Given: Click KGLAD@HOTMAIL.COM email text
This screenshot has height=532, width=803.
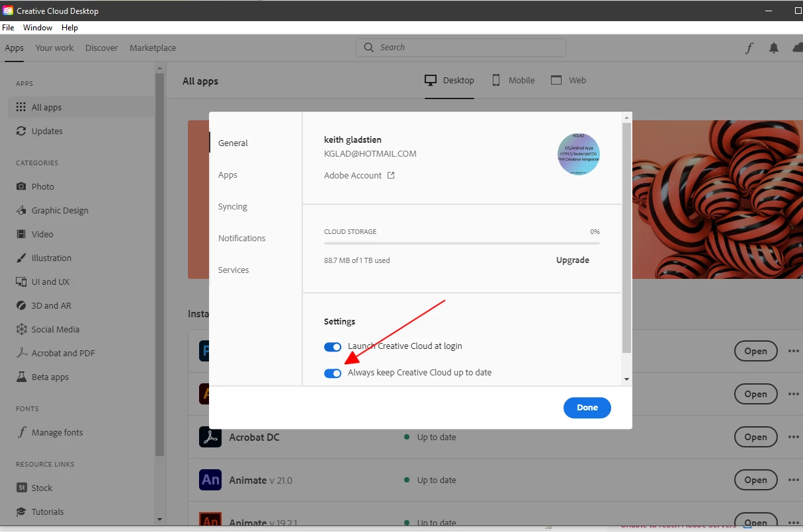Looking at the screenshot, I should 370,154.
